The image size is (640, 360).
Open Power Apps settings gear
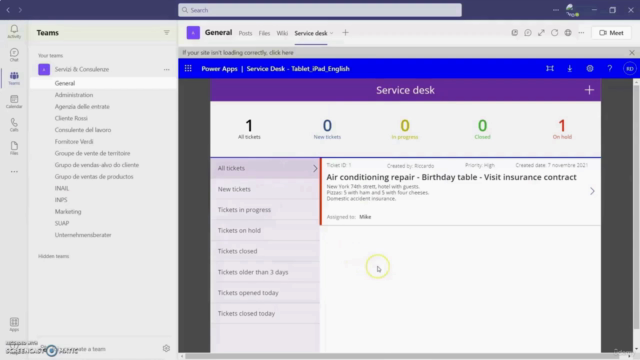pos(590,69)
